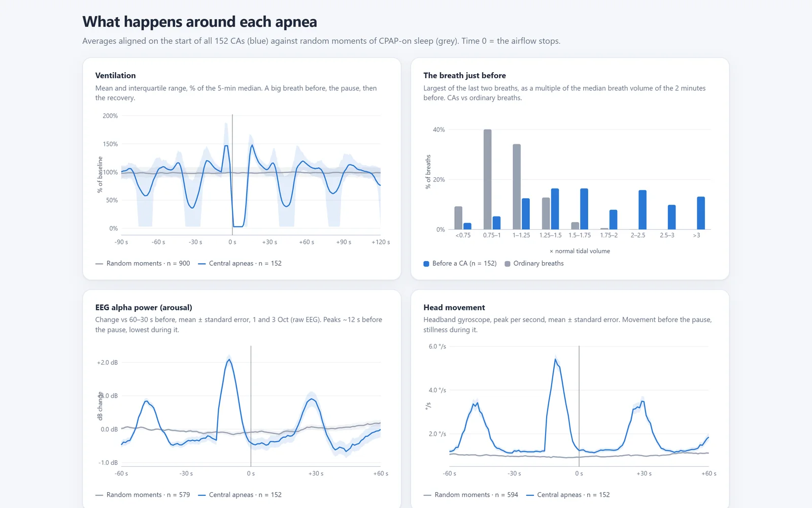Click '6.0 °/s' y-axis label in Head movement
This screenshot has width=812, height=508.
tap(437, 346)
